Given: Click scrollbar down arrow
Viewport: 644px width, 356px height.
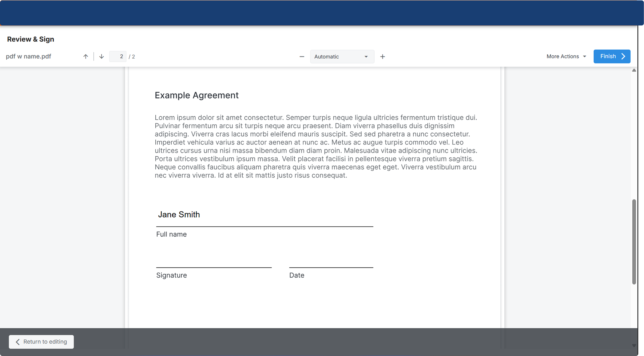Looking at the screenshot, I should pos(634,345).
